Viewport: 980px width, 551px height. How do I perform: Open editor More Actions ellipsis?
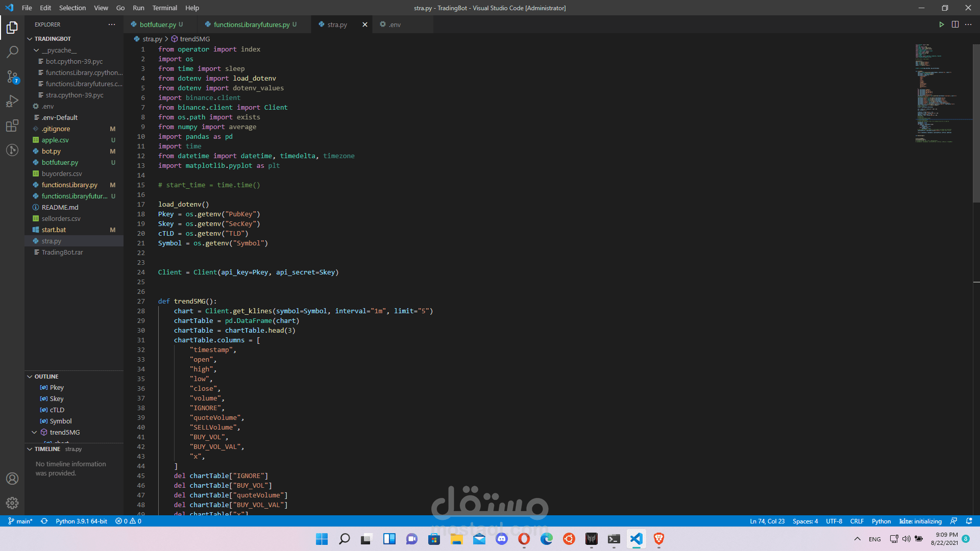click(968, 24)
